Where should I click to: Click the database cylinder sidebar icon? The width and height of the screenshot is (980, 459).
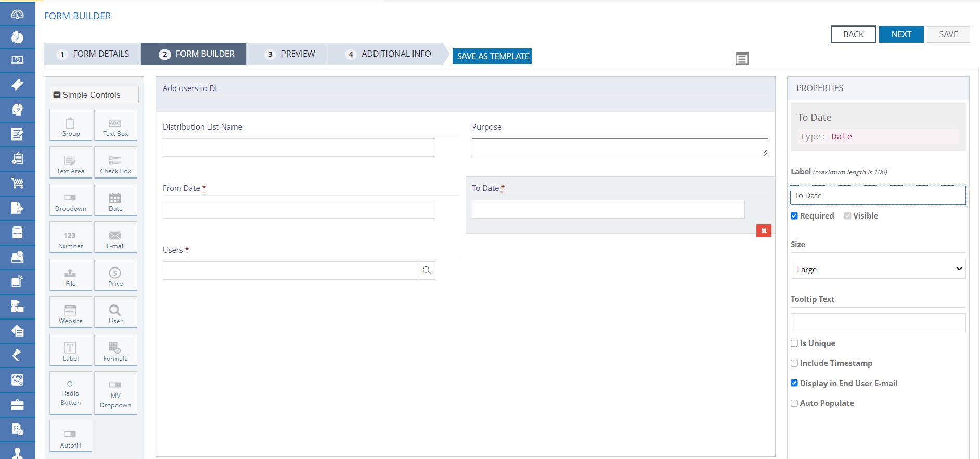tap(17, 232)
